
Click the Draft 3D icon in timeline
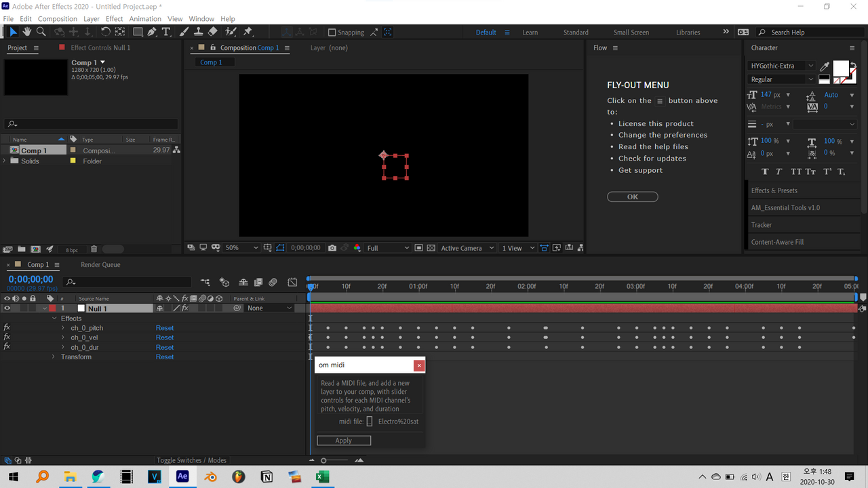tap(225, 282)
